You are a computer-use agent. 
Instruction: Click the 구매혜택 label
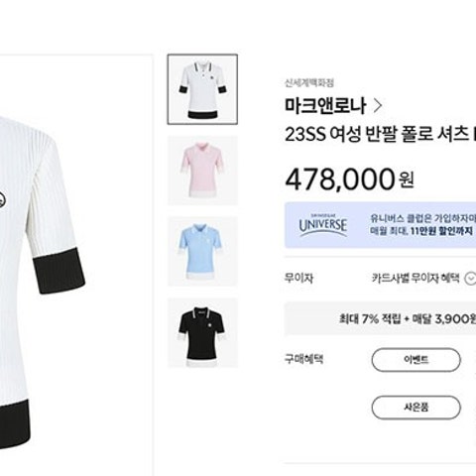pyautogui.click(x=303, y=359)
